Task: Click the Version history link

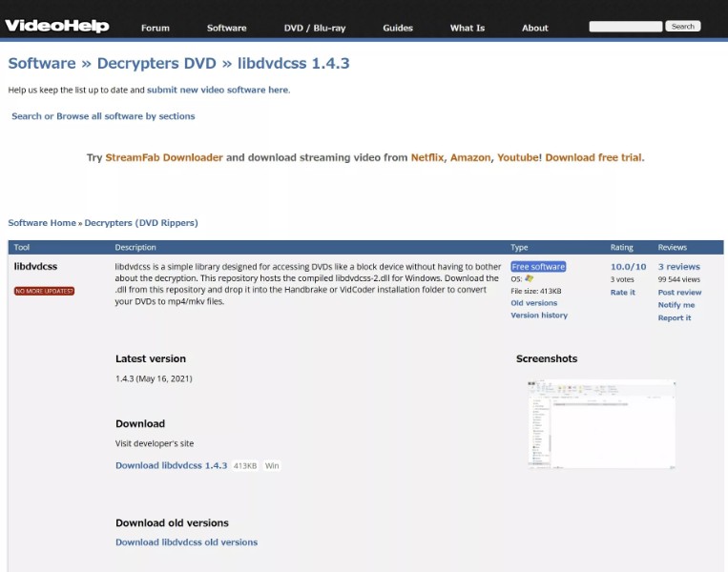Action: coord(539,315)
